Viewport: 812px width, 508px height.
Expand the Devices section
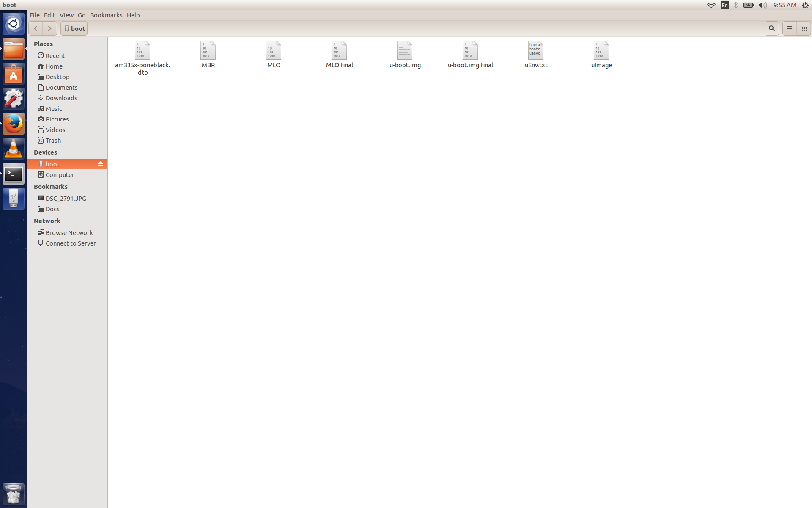pos(45,152)
